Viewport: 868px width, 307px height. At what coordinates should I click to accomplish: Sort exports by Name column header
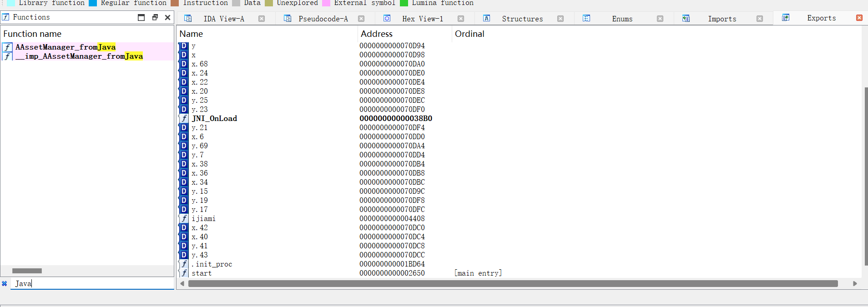(x=191, y=34)
